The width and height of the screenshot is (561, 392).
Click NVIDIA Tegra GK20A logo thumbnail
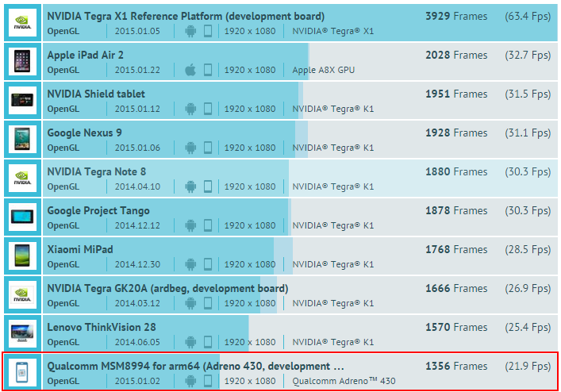22,295
